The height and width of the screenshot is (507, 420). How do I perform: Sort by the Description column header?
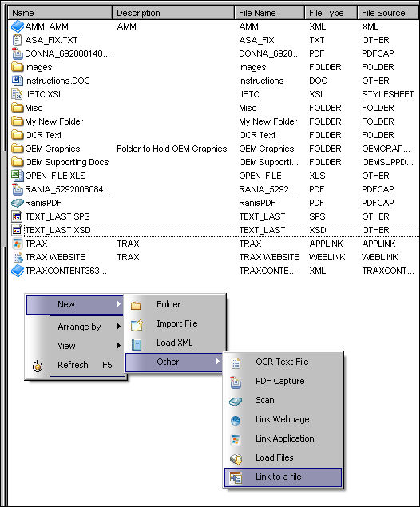click(x=173, y=13)
